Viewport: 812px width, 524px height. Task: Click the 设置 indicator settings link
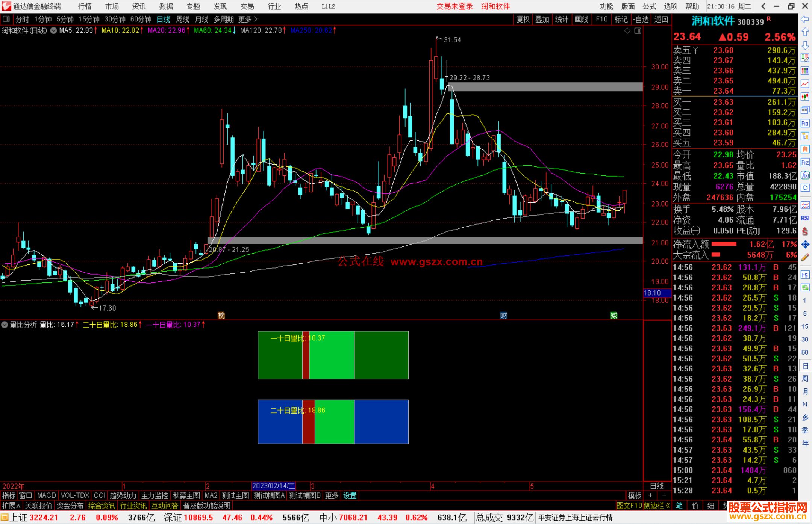350,495
